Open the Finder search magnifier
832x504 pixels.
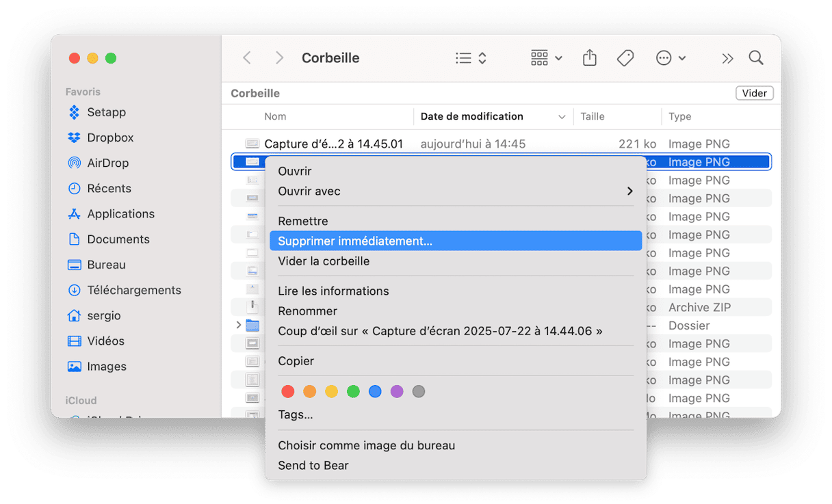(x=755, y=58)
